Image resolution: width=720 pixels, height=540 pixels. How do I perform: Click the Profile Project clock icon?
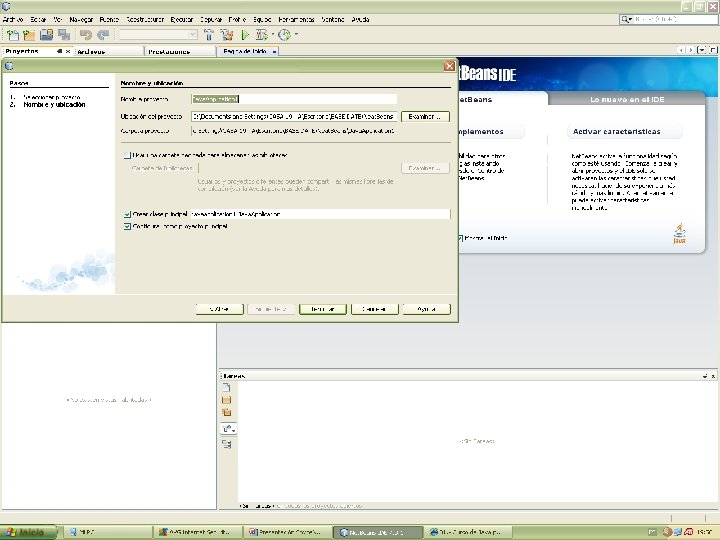285,35
